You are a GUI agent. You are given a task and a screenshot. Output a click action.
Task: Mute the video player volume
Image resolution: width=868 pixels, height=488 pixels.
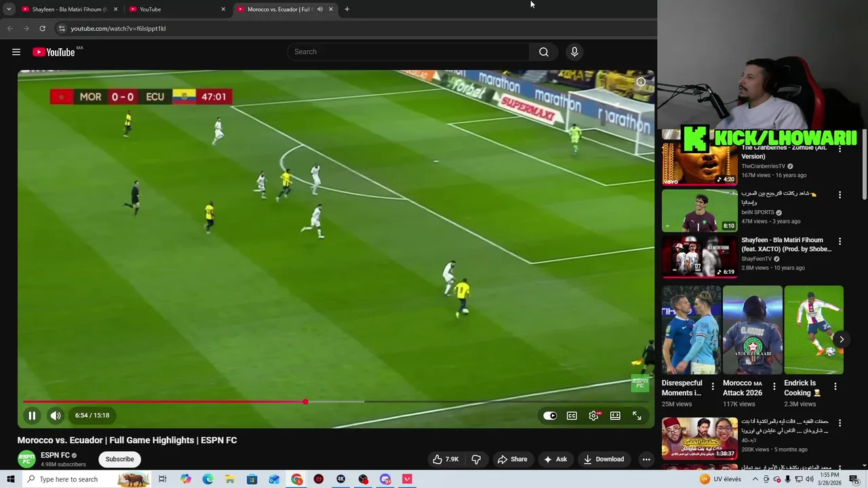click(56, 415)
